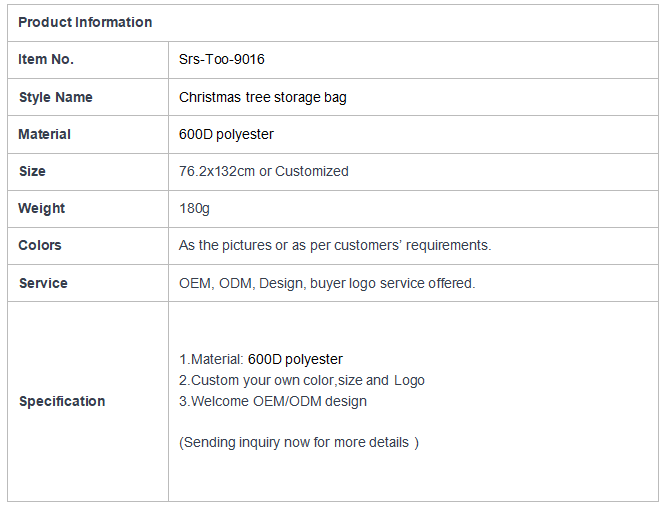Click the 76.2x132cm or Customized value
663x506 pixels.
tap(264, 171)
